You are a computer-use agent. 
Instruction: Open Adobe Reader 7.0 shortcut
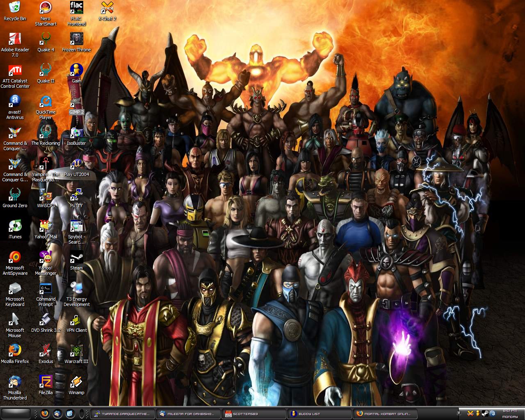(x=15, y=45)
